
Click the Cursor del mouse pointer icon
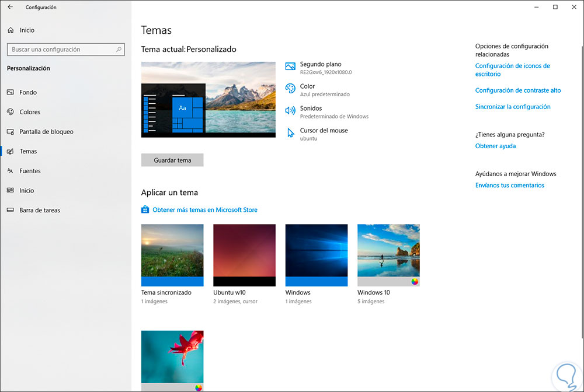(x=290, y=133)
